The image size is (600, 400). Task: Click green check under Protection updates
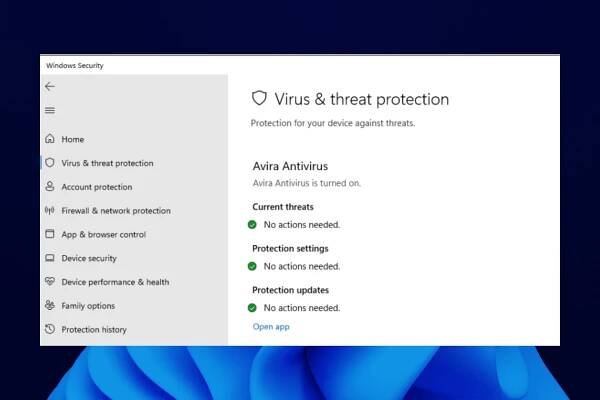(x=253, y=308)
